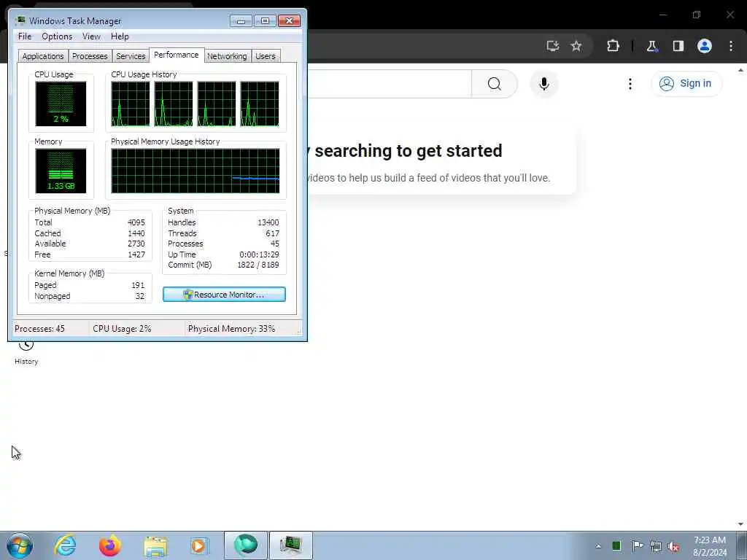Click the Handles value 13400
747x560 pixels.
[268, 222]
